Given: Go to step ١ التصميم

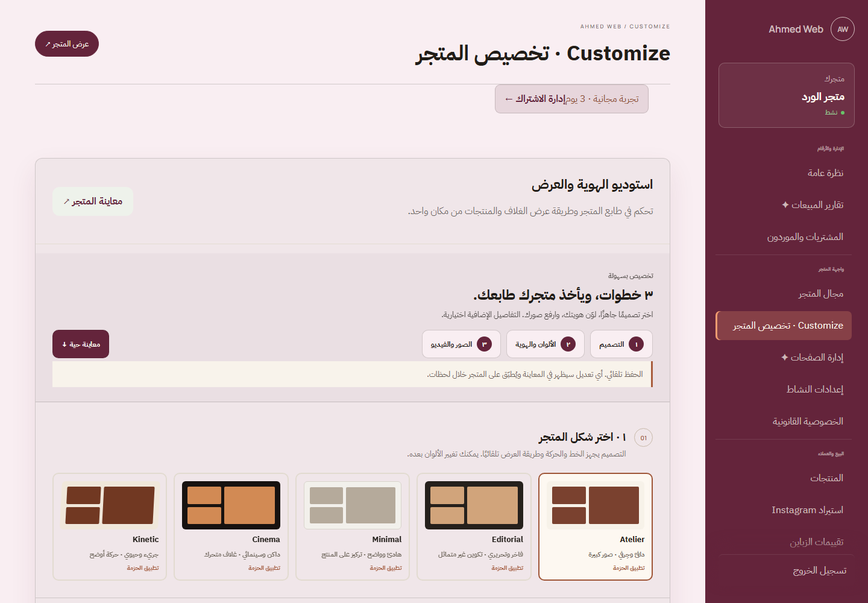Looking at the screenshot, I should coord(621,344).
